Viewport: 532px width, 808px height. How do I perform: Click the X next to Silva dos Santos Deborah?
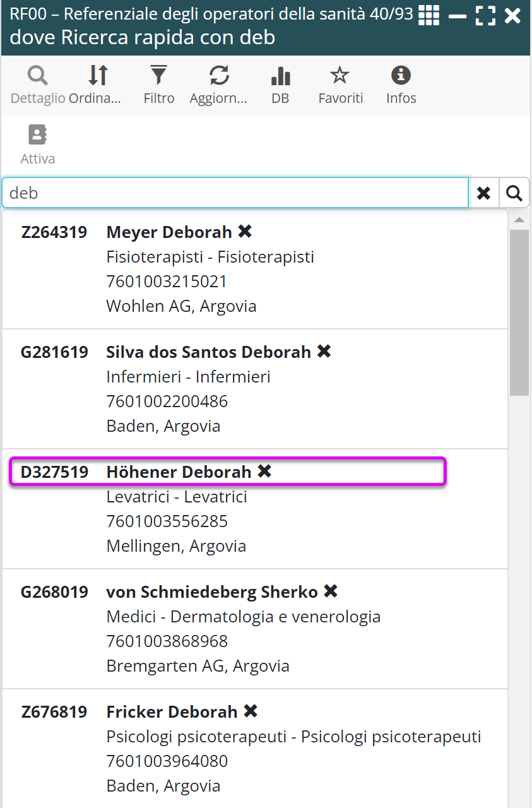[324, 352]
